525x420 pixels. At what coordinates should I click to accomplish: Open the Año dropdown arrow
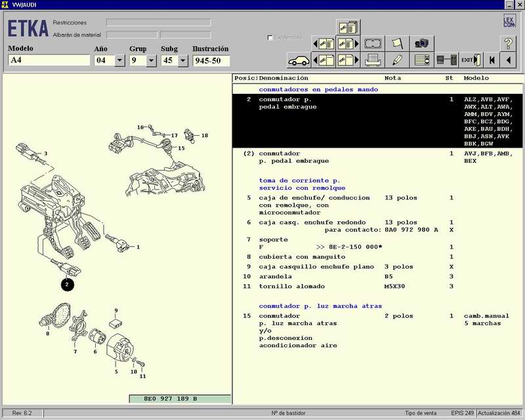(119, 60)
